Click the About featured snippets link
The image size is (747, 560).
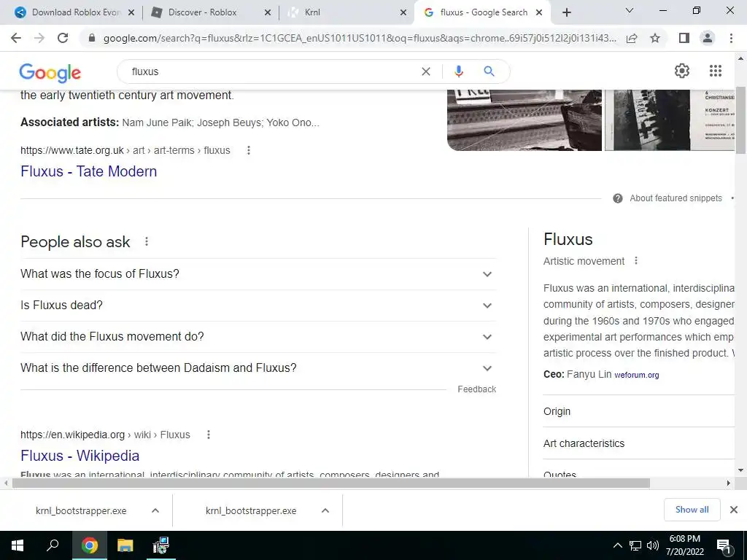(x=676, y=198)
